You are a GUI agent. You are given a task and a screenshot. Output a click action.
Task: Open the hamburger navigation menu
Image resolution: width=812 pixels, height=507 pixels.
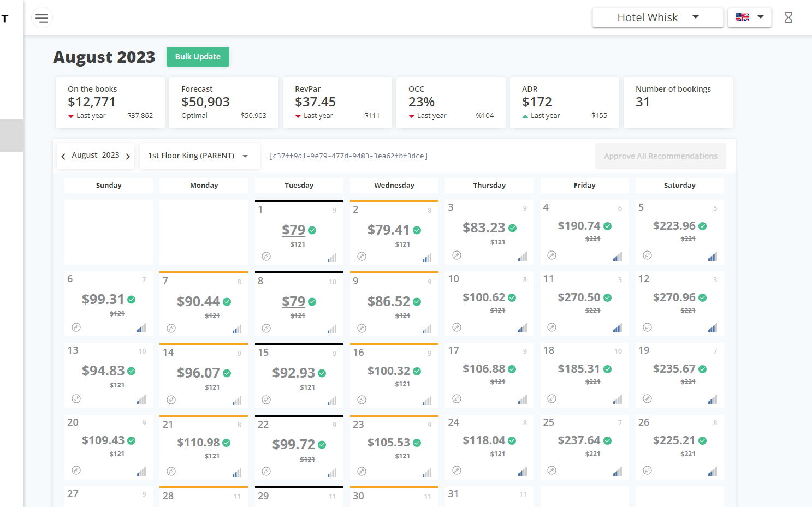coord(42,18)
